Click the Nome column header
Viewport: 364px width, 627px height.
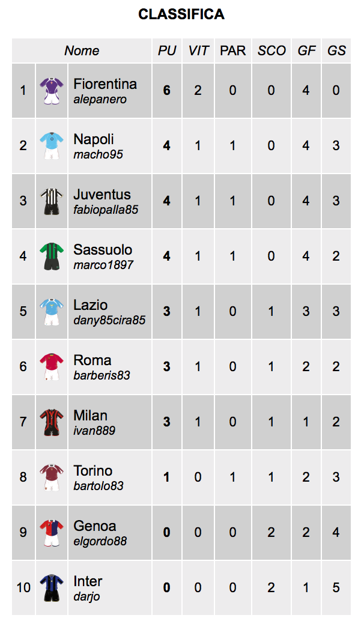[82, 51]
